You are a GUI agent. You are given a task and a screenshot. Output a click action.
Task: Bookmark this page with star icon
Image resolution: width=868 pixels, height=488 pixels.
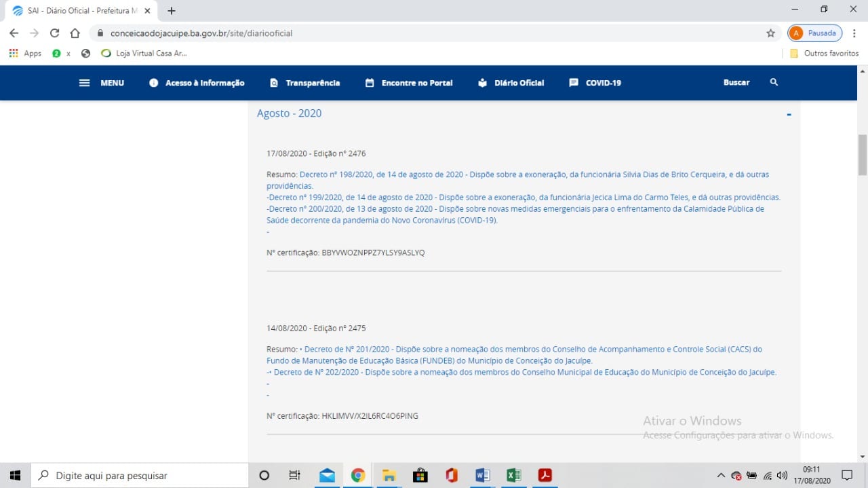(770, 33)
